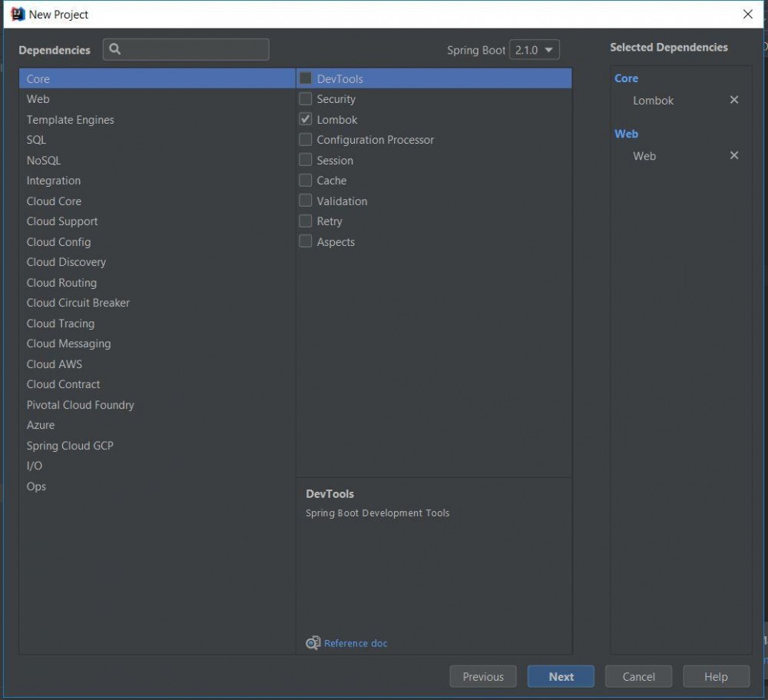The height and width of the screenshot is (700, 768).
Task: Remove Web from selected dependencies
Action: tap(733, 155)
